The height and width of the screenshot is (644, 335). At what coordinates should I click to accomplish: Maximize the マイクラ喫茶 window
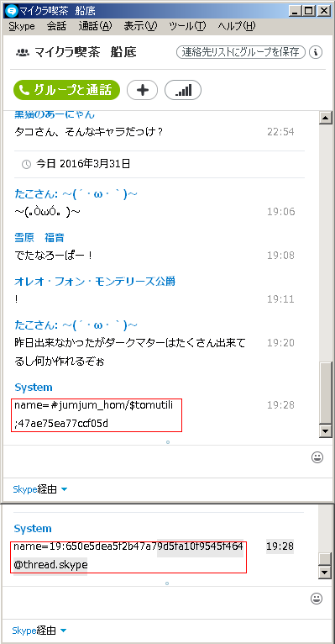(x=309, y=10)
